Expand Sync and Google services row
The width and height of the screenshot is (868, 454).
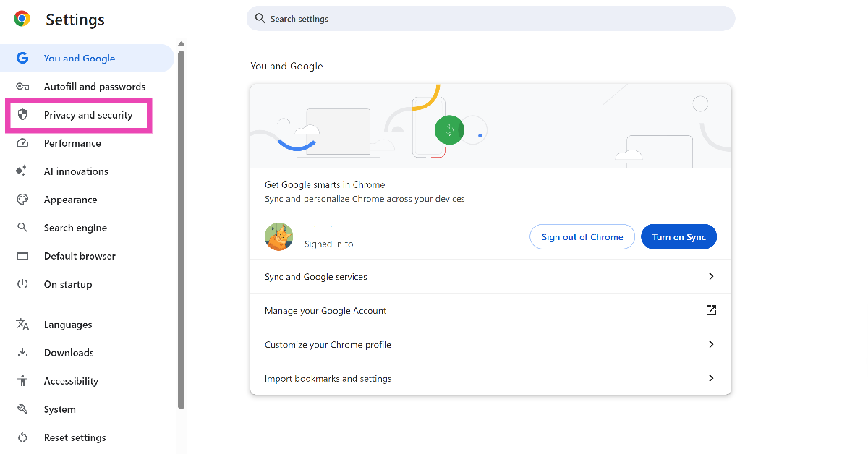click(710, 276)
